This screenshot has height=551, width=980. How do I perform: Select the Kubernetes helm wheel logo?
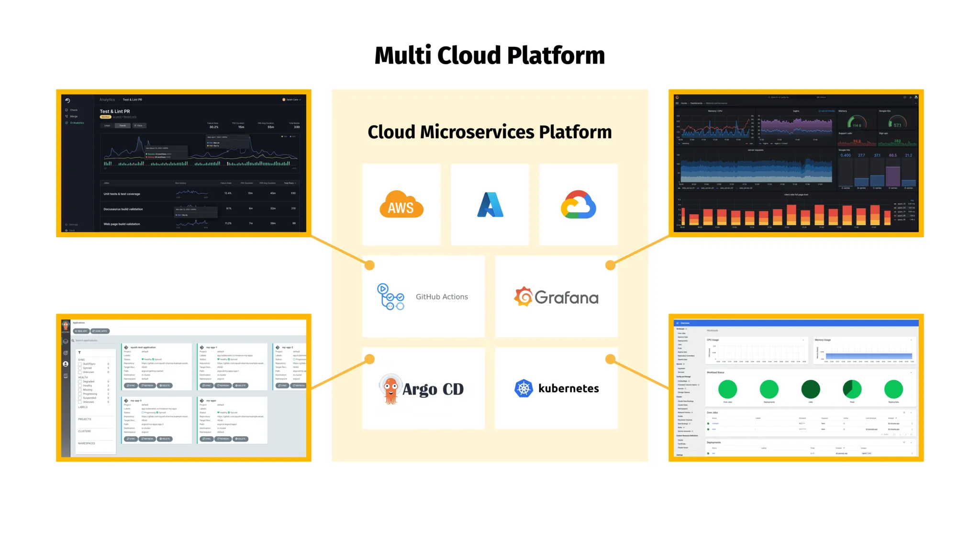coord(524,388)
